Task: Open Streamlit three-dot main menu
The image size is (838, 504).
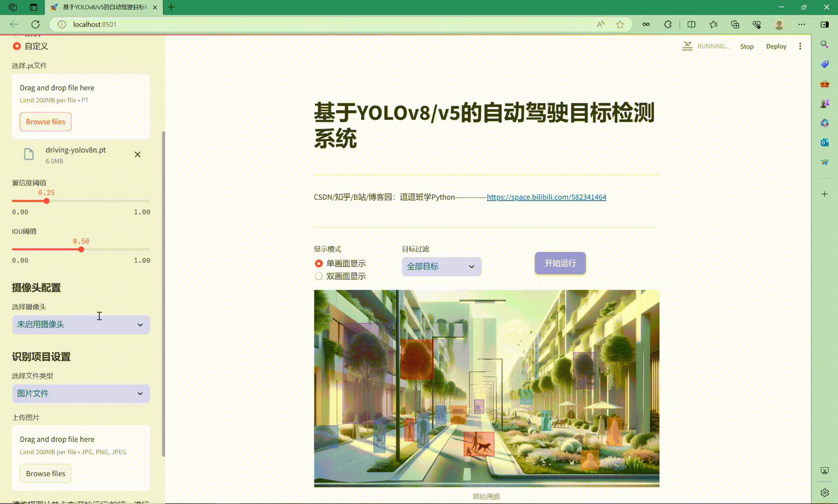Action: pyautogui.click(x=800, y=46)
